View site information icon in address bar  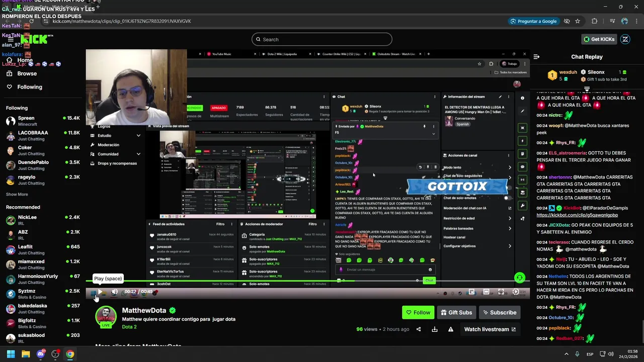(46, 21)
